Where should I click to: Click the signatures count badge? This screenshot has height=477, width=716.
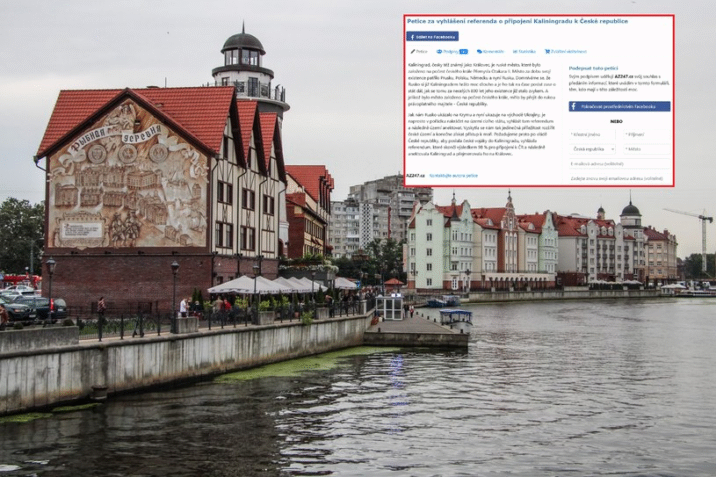pyautogui.click(x=463, y=51)
